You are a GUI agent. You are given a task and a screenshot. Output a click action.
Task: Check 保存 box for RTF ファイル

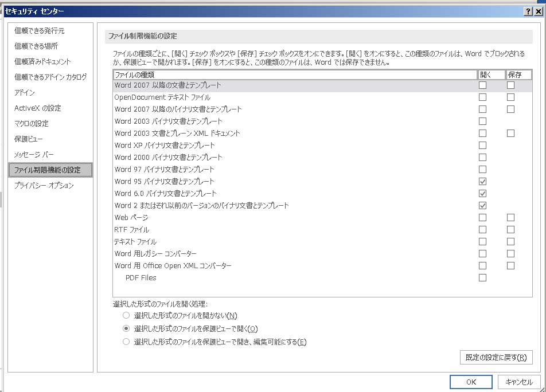(510, 230)
